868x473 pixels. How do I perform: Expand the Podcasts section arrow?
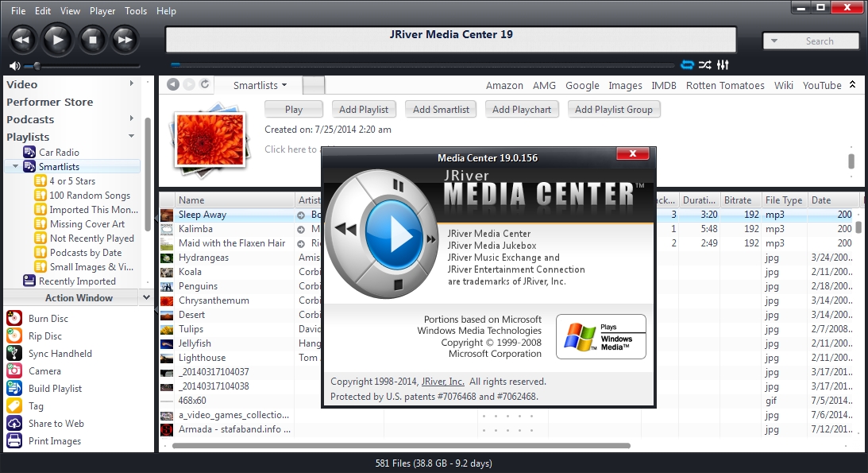[x=131, y=118]
